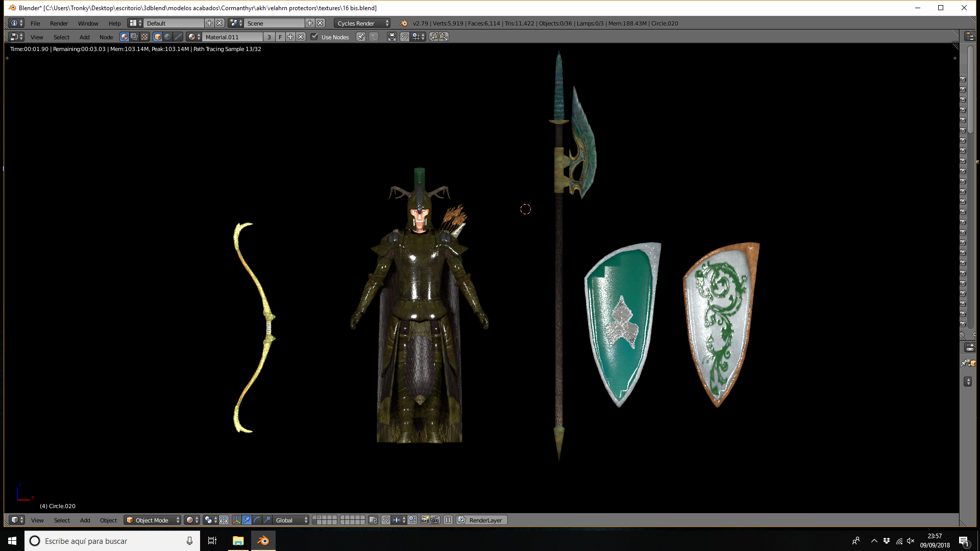
Task: Open Blender from the Windows taskbar
Action: coord(263,541)
